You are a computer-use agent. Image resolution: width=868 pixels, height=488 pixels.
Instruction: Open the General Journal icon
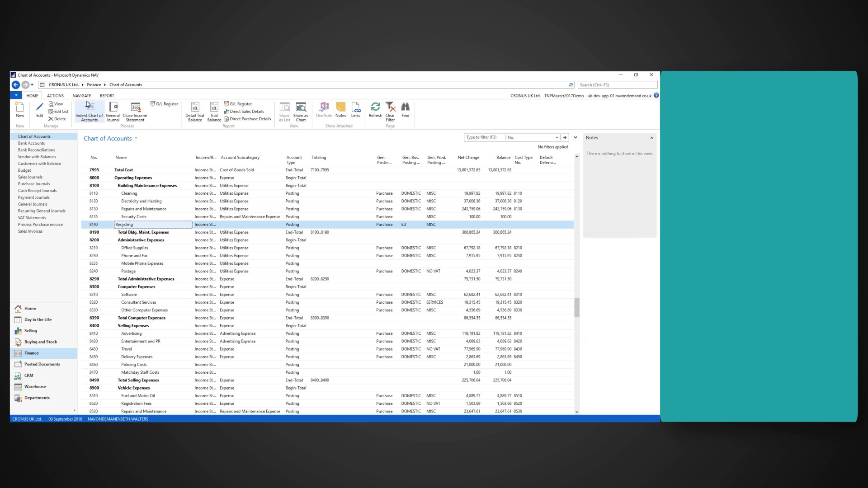pos(113,111)
